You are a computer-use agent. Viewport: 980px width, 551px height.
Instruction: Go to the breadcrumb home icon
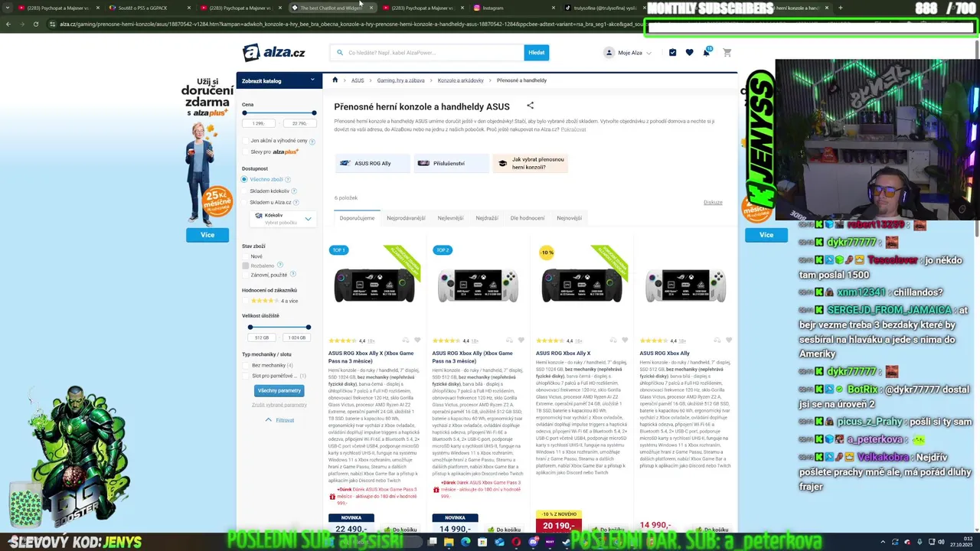pyautogui.click(x=335, y=80)
